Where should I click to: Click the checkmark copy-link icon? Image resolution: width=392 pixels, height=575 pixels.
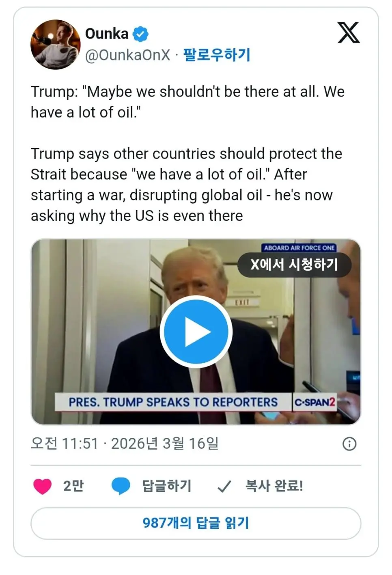pyautogui.click(x=224, y=486)
